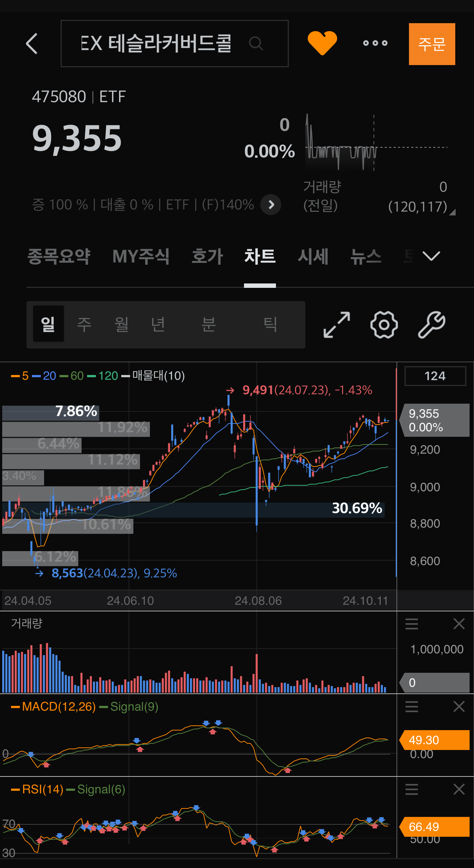Go back with the left arrow
Screen dimensions: 474x868
[32, 43]
